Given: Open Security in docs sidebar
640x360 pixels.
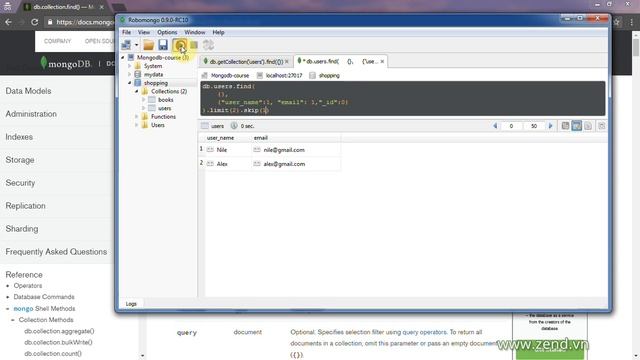Looking at the screenshot, I should 20,183.
